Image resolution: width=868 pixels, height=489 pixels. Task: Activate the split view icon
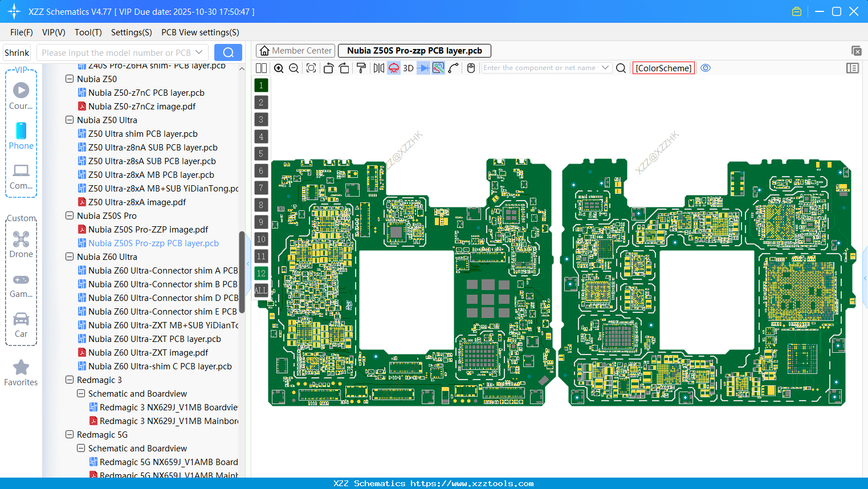click(x=260, y=68)
